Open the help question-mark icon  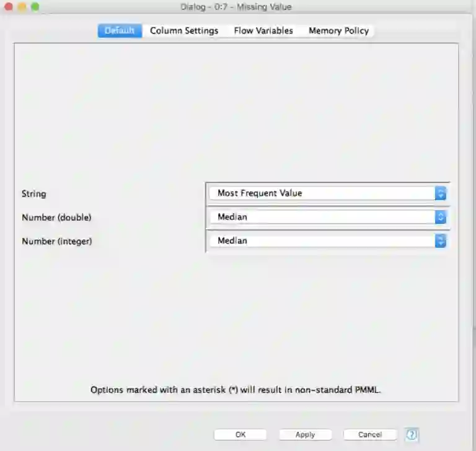(x=412, y=435)
